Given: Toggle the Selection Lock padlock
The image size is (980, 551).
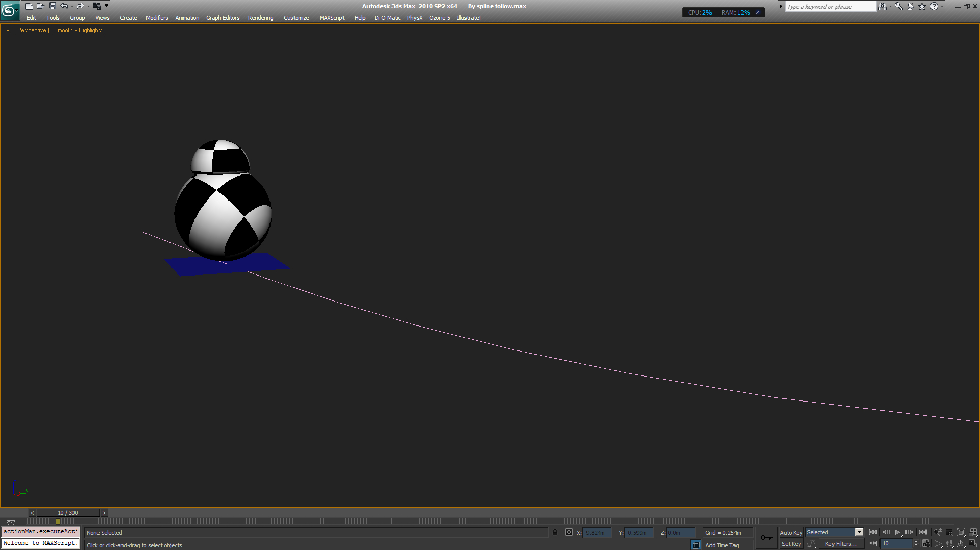Looking at the screenshot, I should [555, 532].
